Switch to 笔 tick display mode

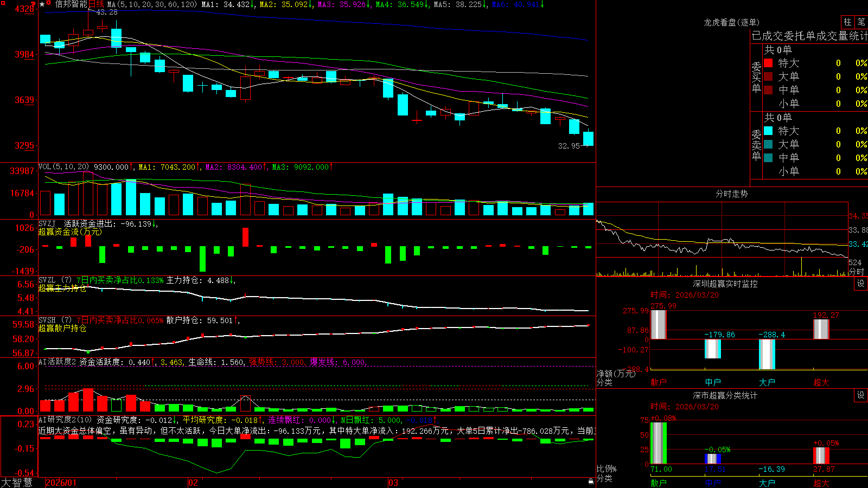(861, 22)
